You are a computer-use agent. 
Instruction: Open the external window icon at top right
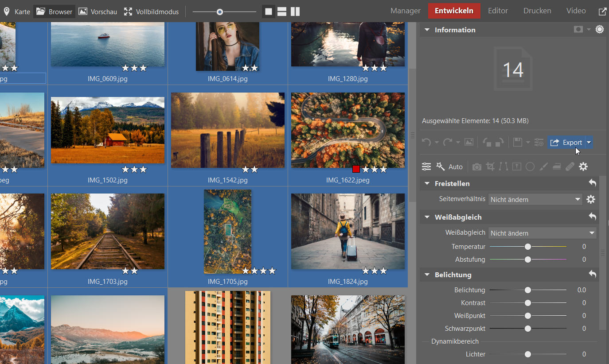602,12
